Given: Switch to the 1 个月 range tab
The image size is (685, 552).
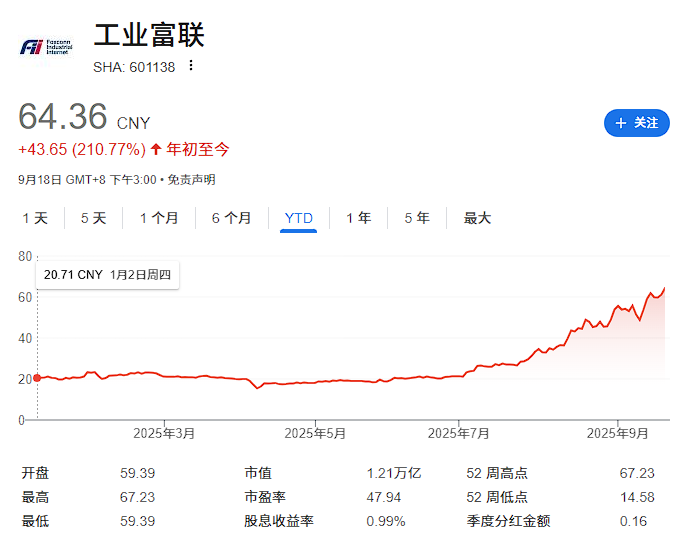Looking at the screenshot, I should (x=159, y=218).
